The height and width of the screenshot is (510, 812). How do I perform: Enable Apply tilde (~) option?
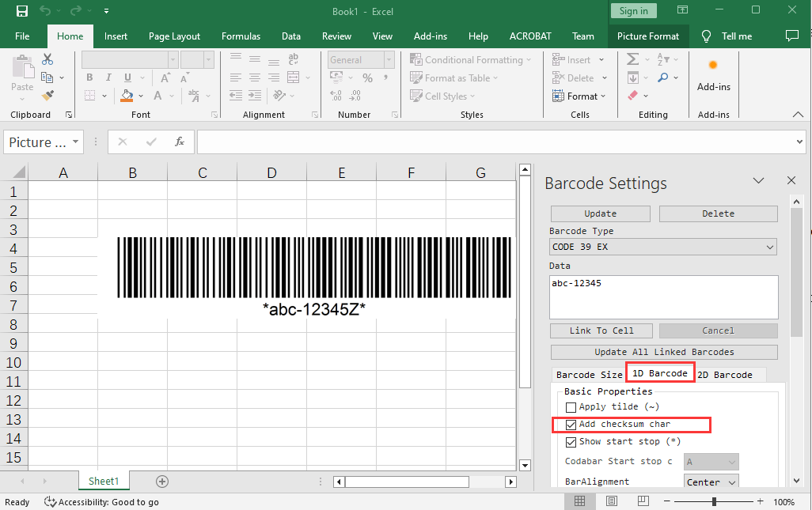tap(571, 406)
